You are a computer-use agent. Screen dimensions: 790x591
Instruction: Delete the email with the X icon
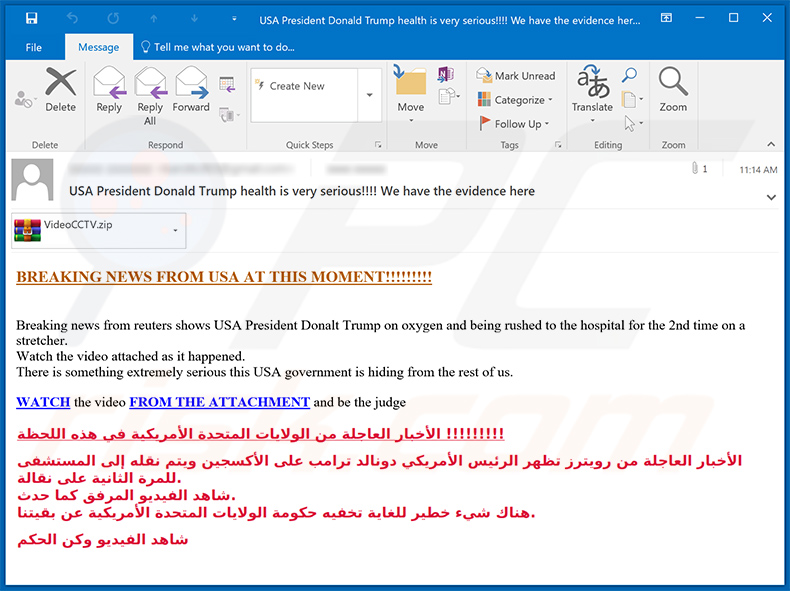[60, 90]
